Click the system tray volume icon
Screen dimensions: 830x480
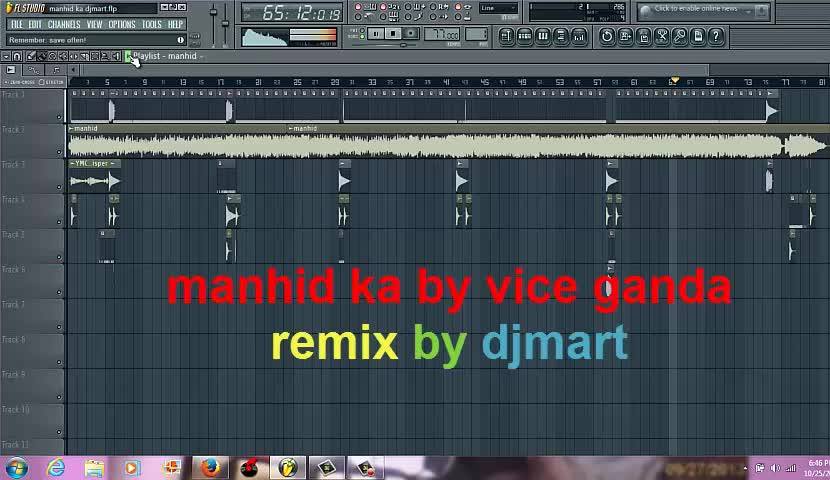[775, 468]
